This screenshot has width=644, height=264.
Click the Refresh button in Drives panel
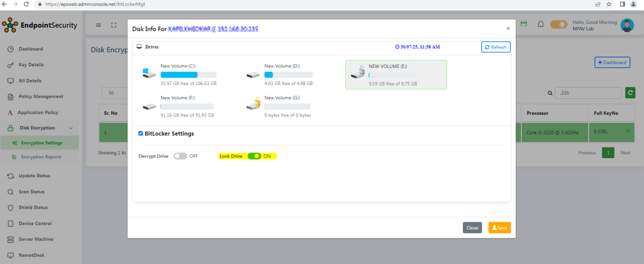496,47
